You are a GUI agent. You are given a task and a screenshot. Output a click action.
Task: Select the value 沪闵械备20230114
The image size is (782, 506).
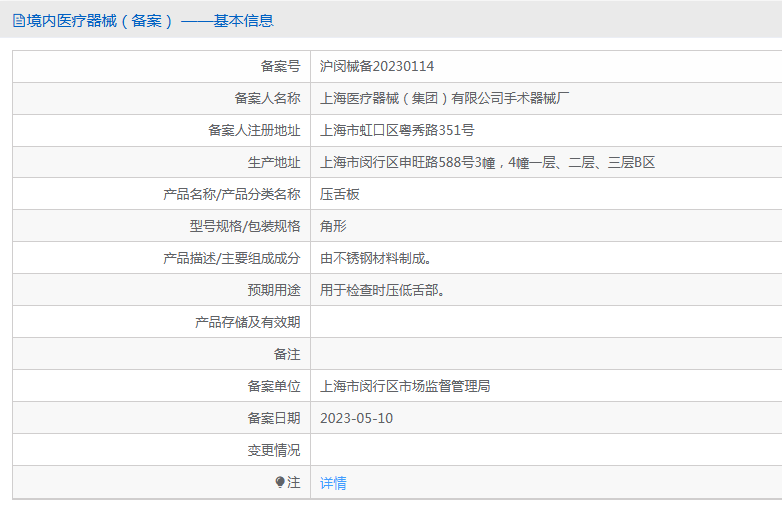click(x=377, y=66)
